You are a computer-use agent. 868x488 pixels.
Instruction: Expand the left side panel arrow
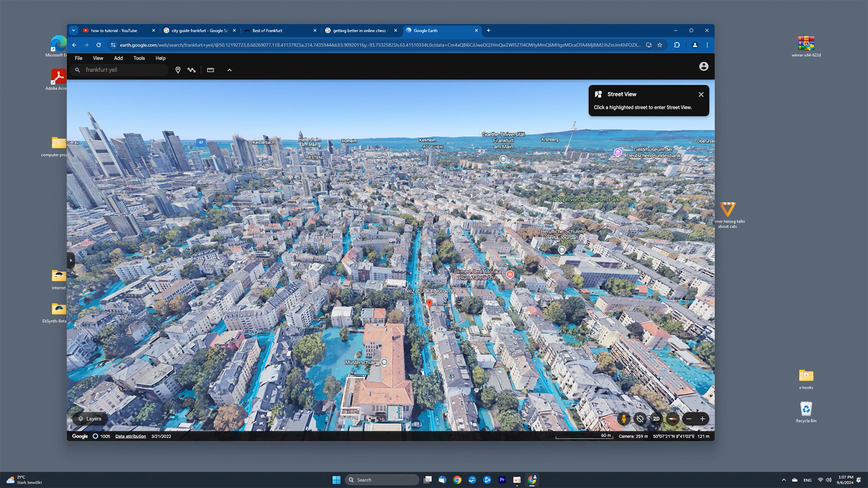[x=71, y=260]
